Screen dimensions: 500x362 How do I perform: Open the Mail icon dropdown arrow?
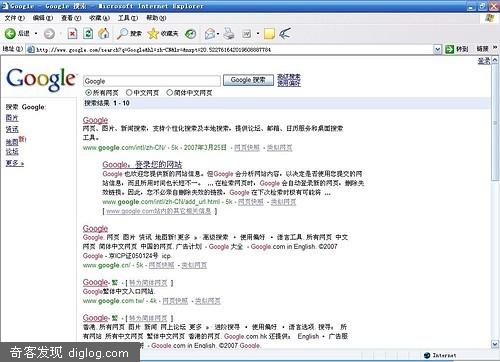tap(218, 34)
